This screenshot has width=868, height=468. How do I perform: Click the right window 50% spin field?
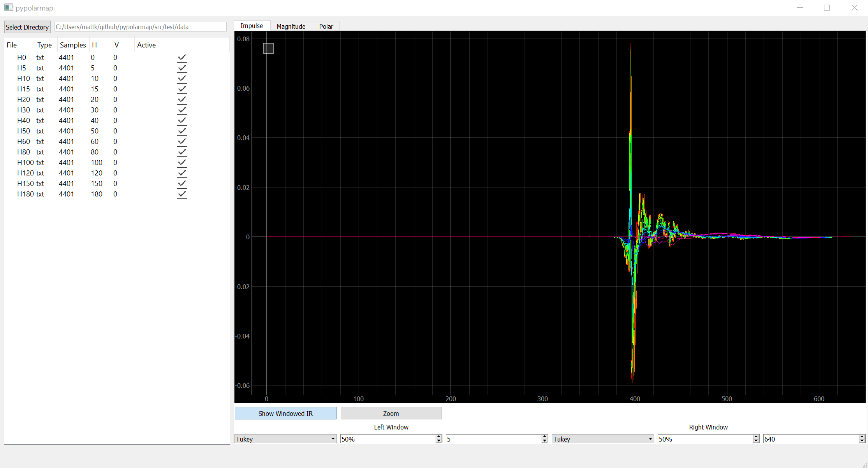coord(705,439)
